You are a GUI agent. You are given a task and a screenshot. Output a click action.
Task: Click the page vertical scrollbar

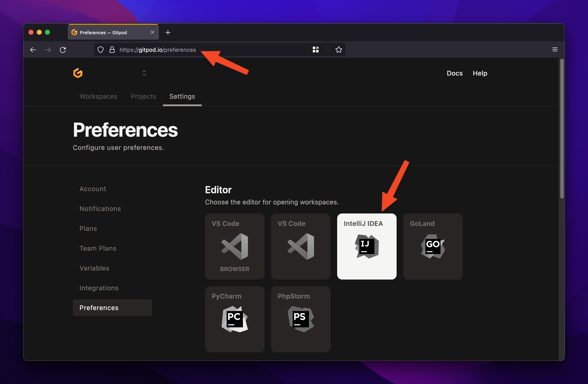click(562, 128)
